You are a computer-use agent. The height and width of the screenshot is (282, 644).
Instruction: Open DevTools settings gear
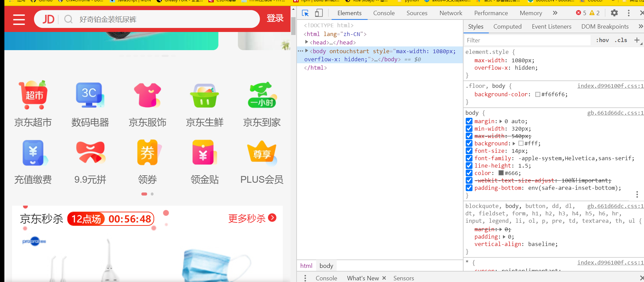pyautogui.click(x=614, y=13)
